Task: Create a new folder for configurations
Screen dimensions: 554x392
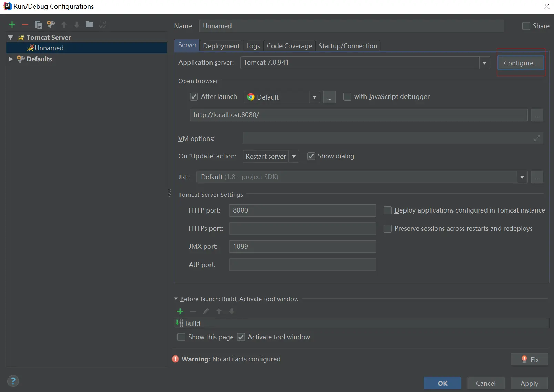Action: 90,24
